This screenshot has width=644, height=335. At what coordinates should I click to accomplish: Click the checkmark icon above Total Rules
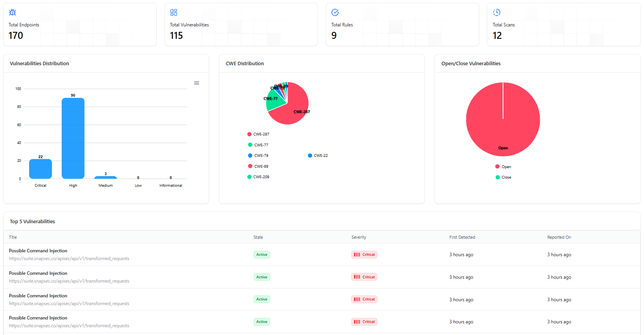tap(335, 12)
